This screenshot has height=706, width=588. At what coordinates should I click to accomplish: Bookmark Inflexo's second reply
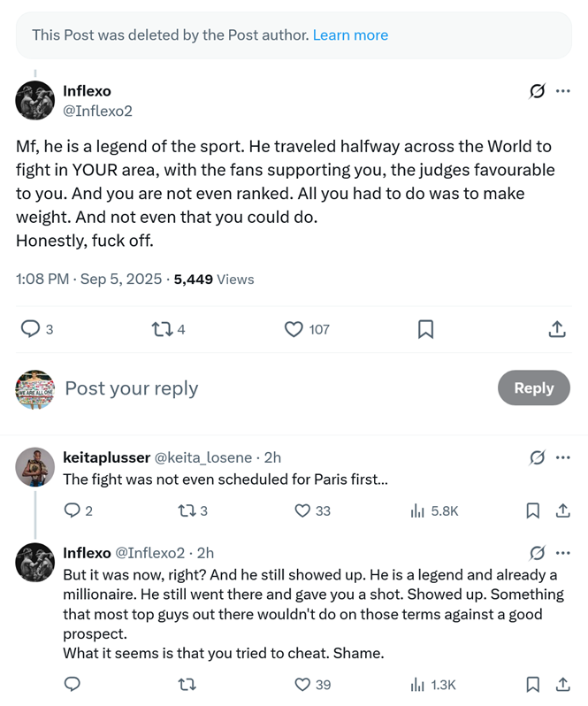(533, 684)
